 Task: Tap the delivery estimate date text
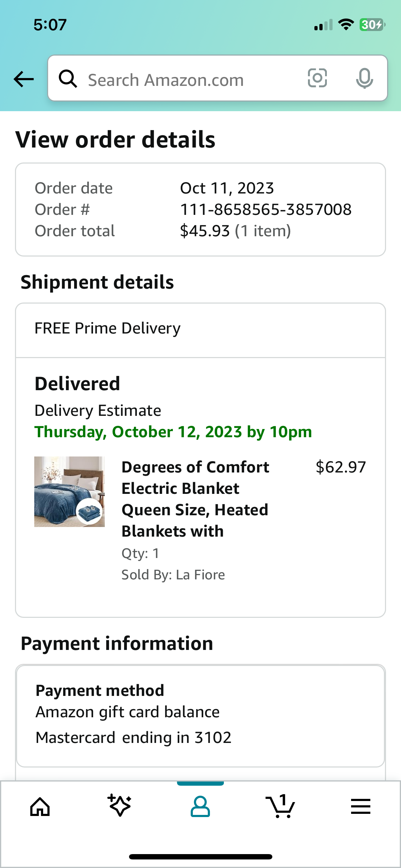173,432
